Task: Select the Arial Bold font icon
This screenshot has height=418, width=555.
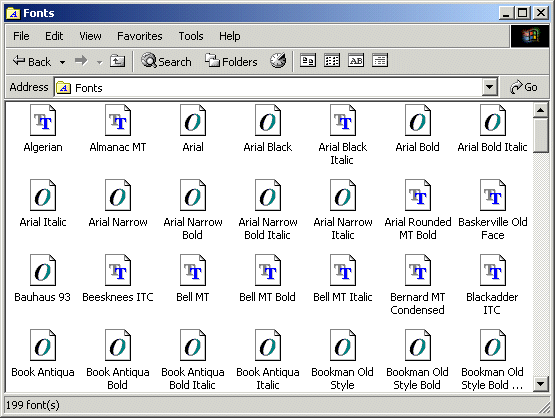Action: (x=418, y=120)
